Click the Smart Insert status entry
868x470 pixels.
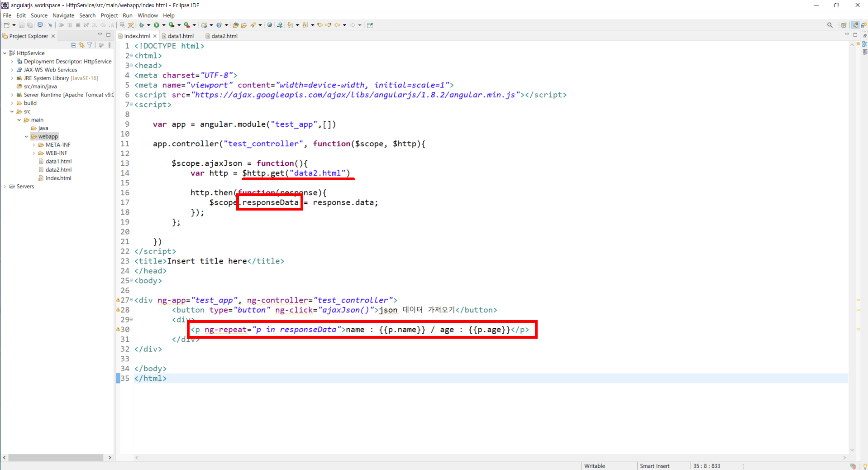pyautogui.click(x=654, y=466)
